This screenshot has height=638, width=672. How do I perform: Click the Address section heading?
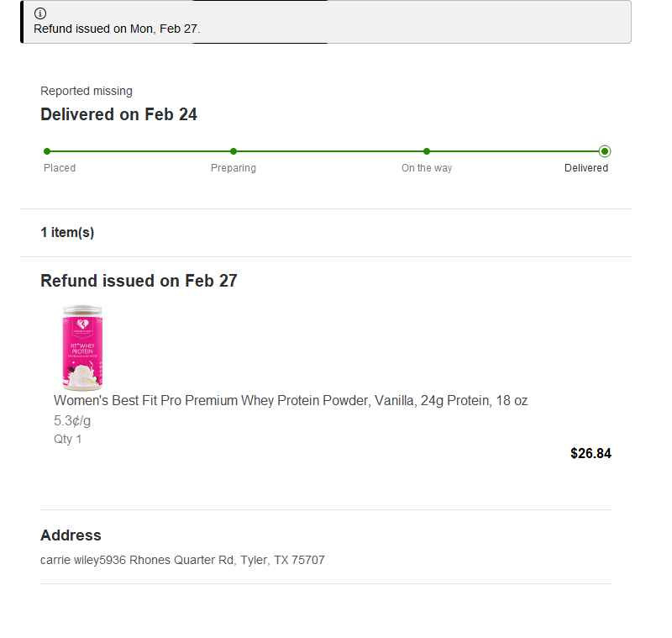(x=71, y=535)
